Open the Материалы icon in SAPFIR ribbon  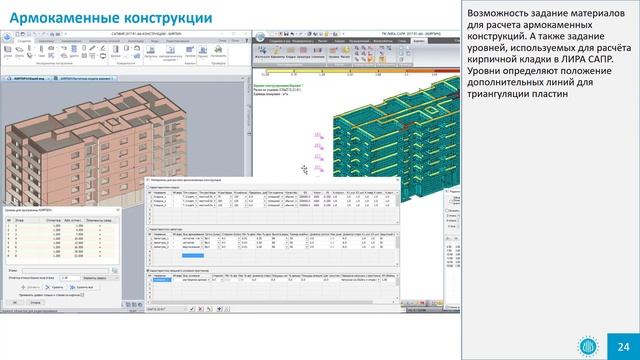[151, 51]
